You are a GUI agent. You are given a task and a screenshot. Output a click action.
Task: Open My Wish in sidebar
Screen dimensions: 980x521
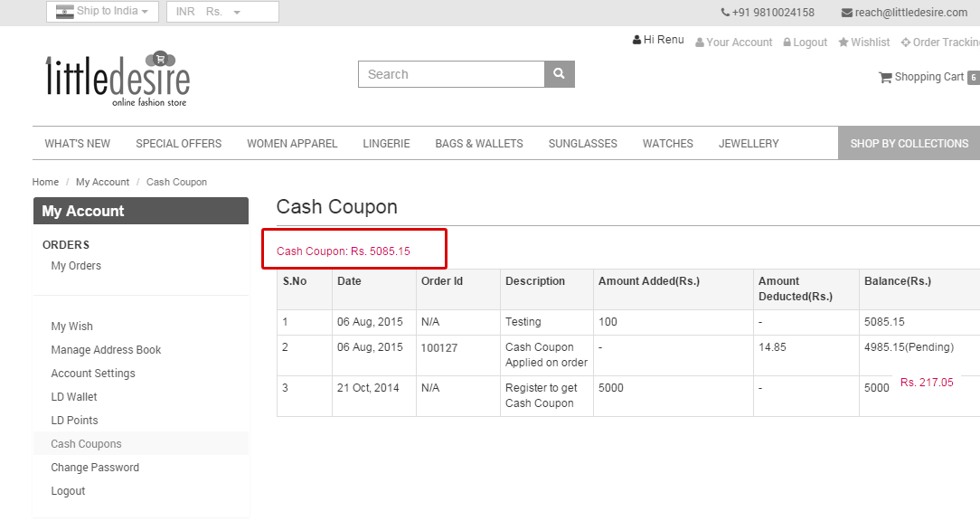pyautogui.click(x=72, y=327)
